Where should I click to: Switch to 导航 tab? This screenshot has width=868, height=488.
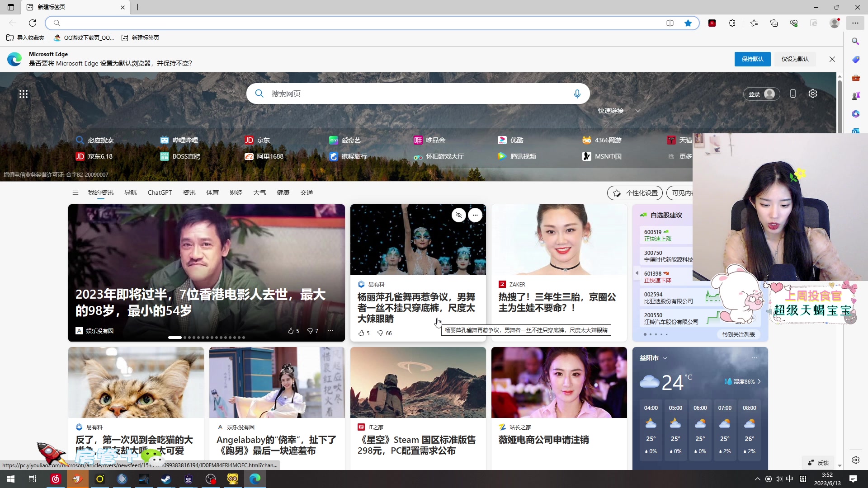[131, 192]
